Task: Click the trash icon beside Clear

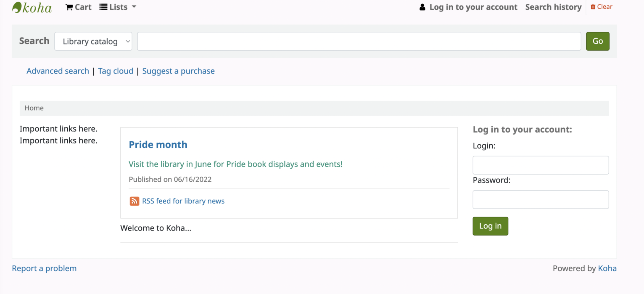Action: click(593, 7)
